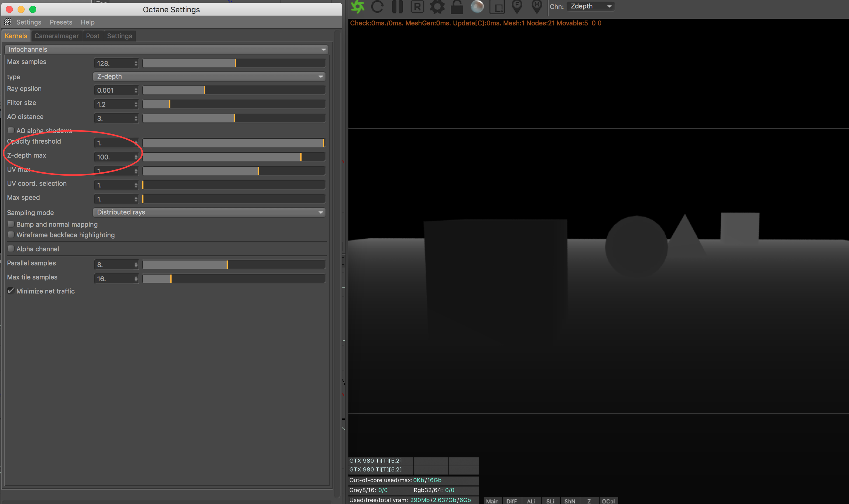Toggle the clay mode sphere icon
Image resolution: width=849 pixels, height=504 pixels.
point(477,6)
